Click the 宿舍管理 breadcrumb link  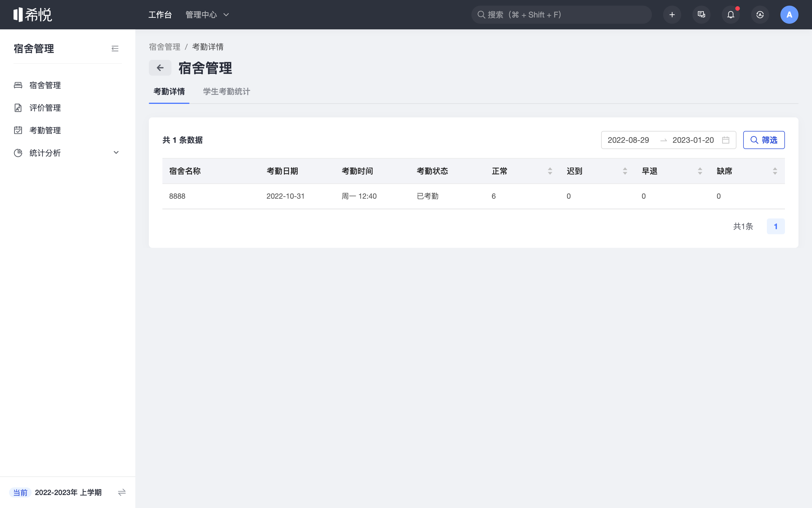[164, 47]
